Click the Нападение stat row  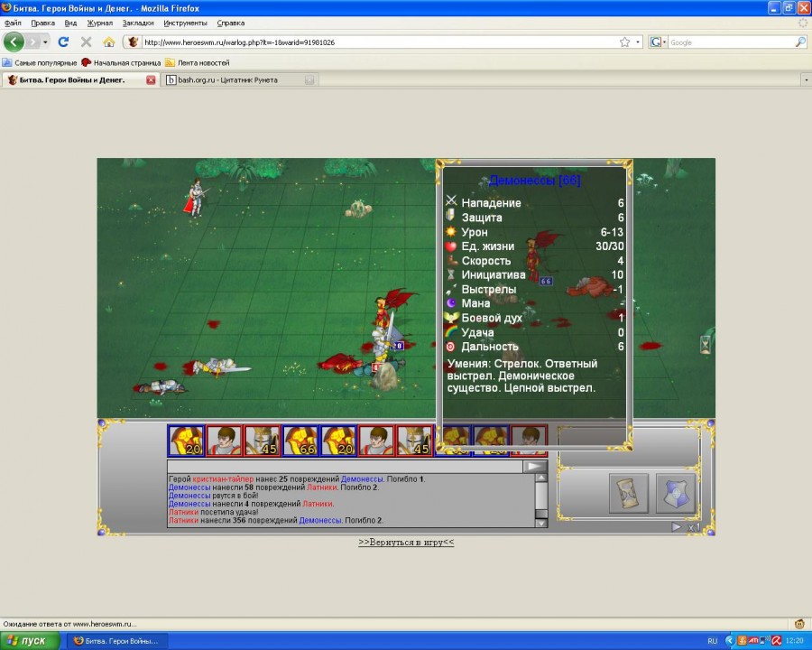point(534,202)
